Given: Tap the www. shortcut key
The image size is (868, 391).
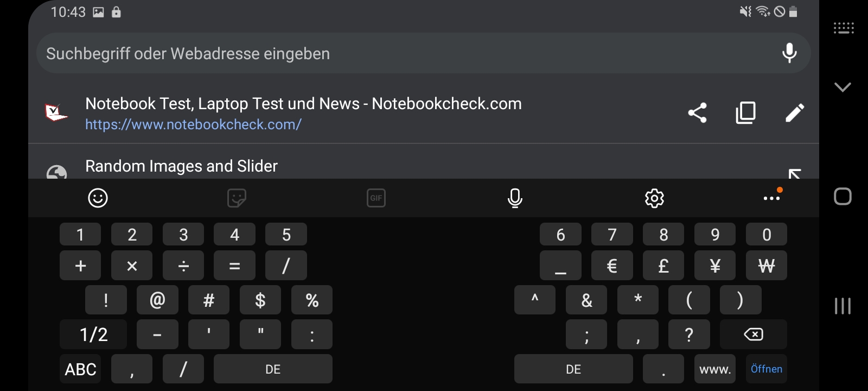Looking at the screenshot, I should click(x=715, y=369).
